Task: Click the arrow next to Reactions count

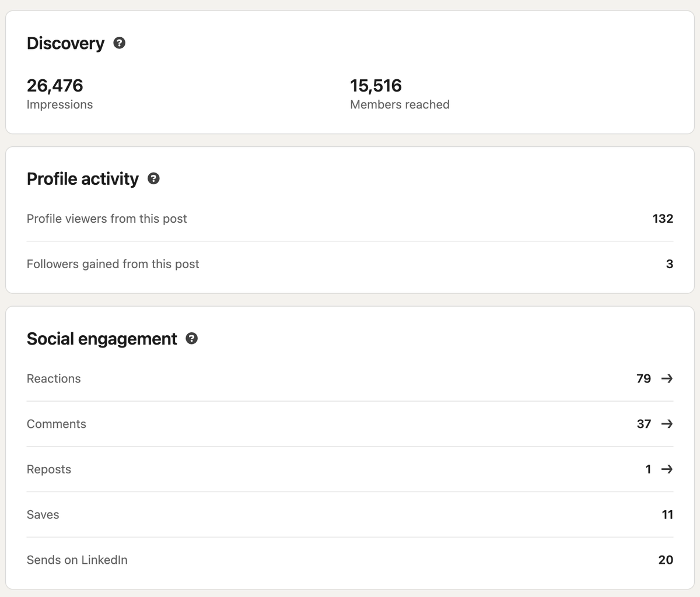Action: pyautogui.click(x=667, y=378)
